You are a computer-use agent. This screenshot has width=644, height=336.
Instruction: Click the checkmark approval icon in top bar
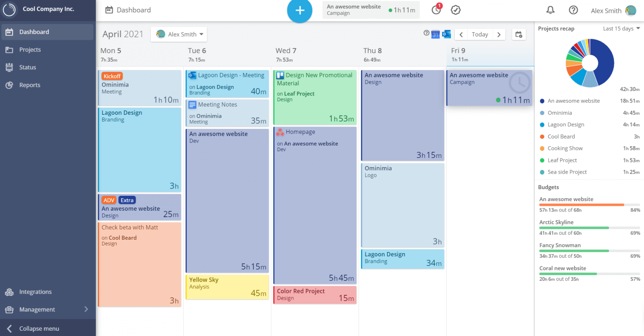456,10
